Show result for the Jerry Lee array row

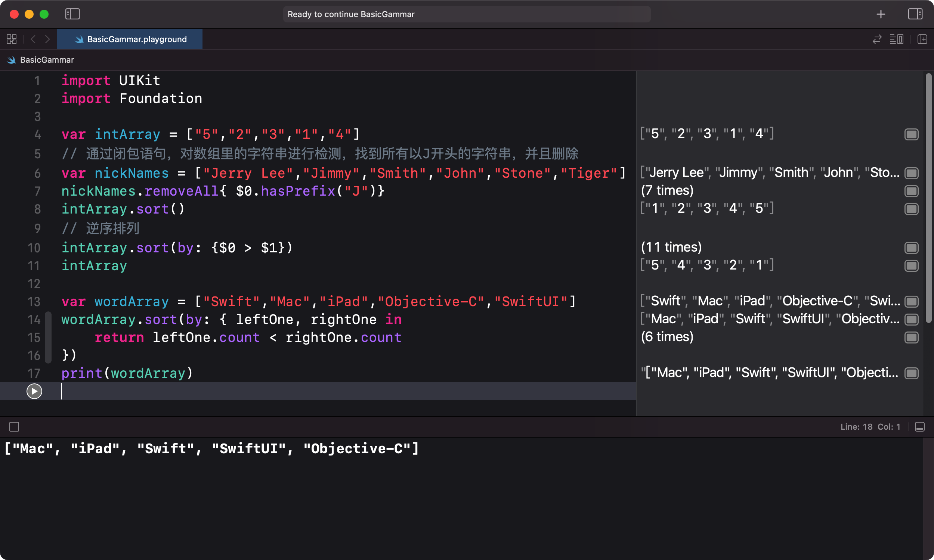pyautogui.click(x=911, y=173)
